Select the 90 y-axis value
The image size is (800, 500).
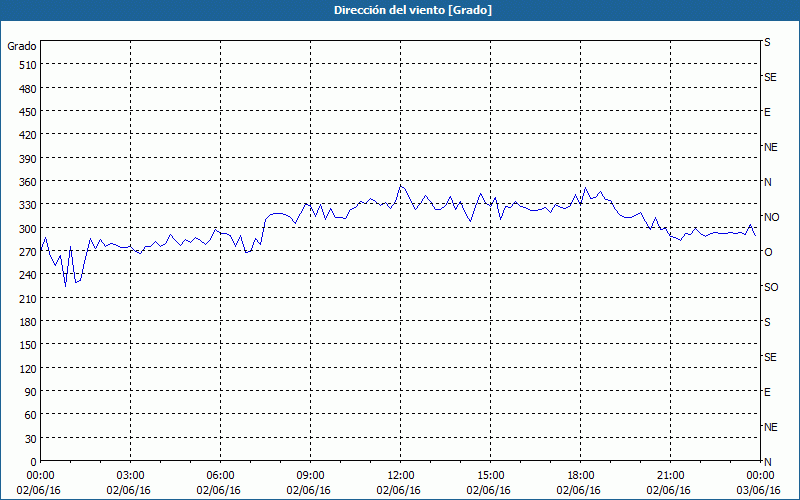click(31, 392)
